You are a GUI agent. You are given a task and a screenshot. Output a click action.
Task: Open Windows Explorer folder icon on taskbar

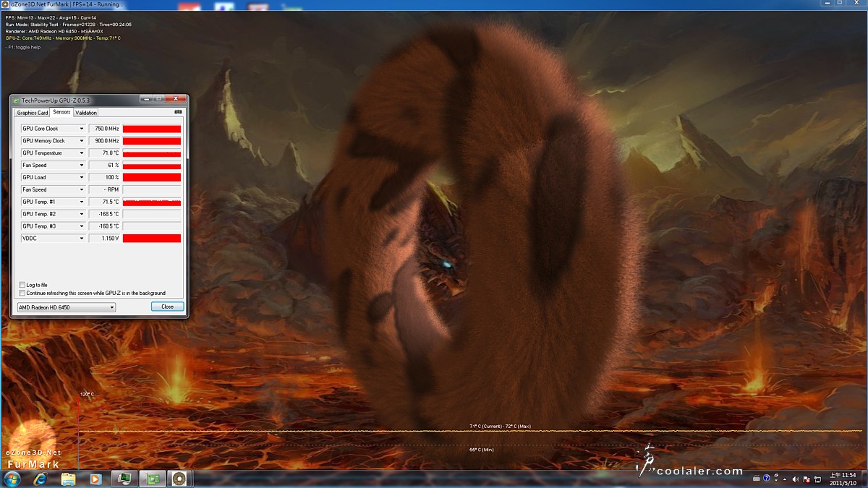pyautogui.click(x=68, y=479)
